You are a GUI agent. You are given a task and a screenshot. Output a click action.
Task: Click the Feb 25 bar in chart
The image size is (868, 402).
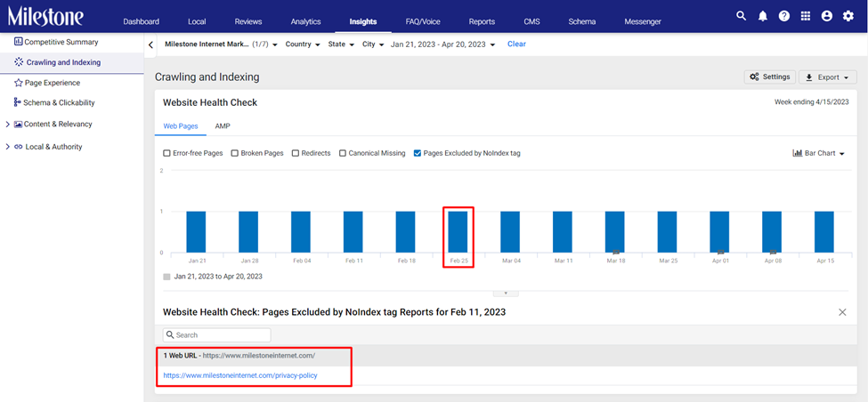458,232
